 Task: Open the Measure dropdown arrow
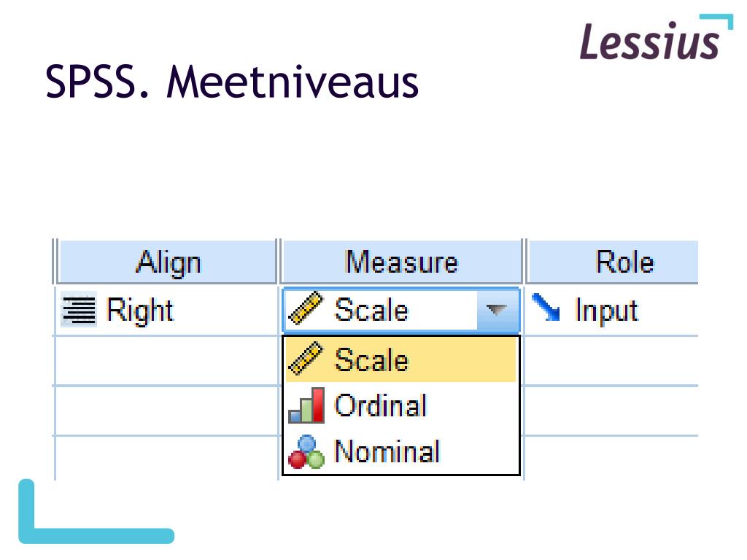coord(496,309)
